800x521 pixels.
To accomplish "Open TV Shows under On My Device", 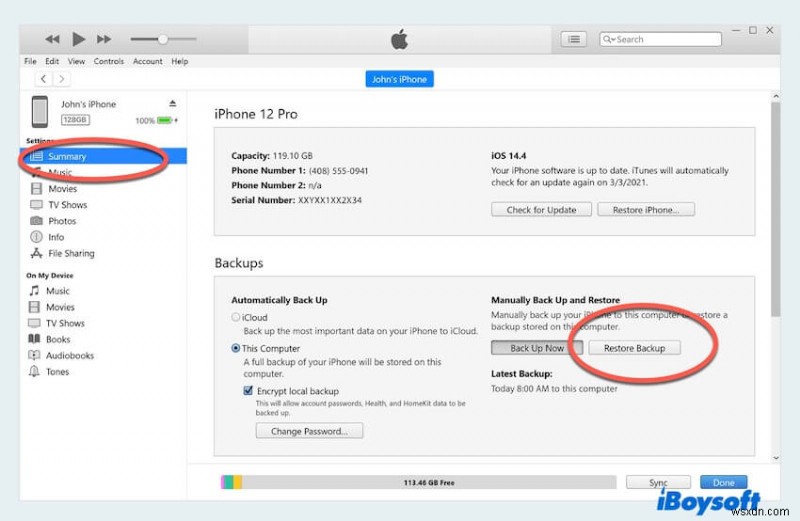I will (x=65, y=324).
